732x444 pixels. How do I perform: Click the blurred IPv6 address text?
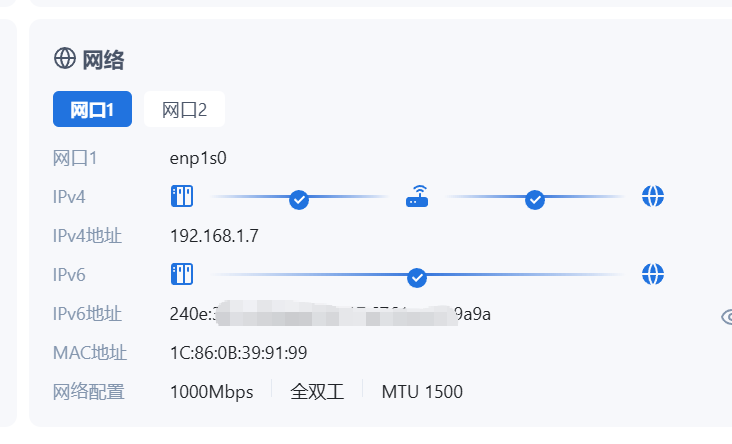pos(330,315)
